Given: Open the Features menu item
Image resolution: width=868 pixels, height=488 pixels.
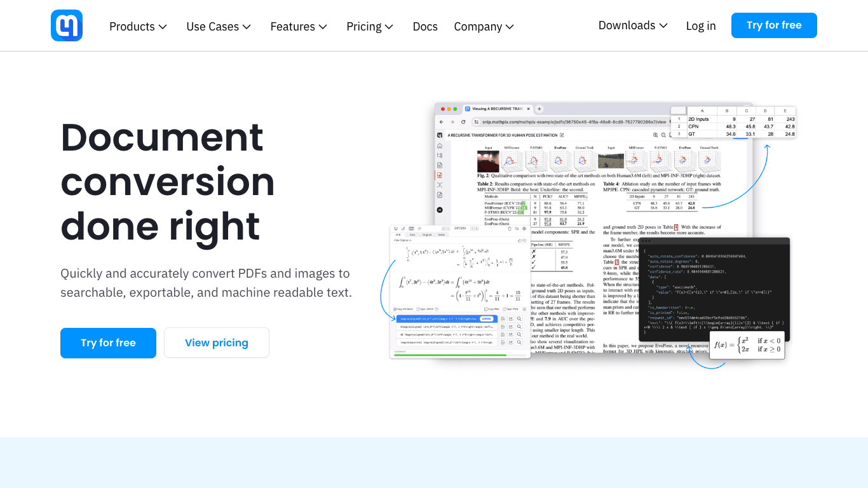Looking at the screenshot, I should click(299, 27).
